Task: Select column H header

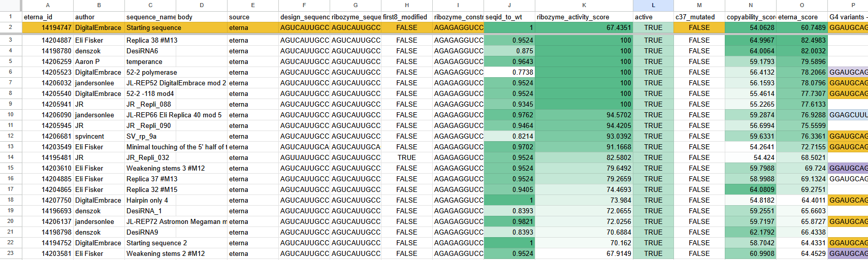Action: pos(407,5)
